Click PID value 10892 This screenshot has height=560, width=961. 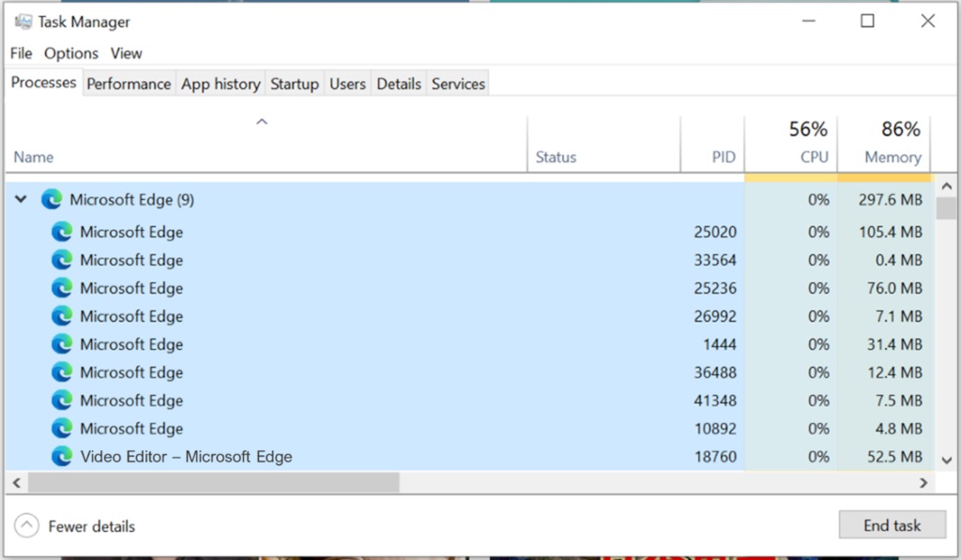pyautogui.click(x=715, y=429)
